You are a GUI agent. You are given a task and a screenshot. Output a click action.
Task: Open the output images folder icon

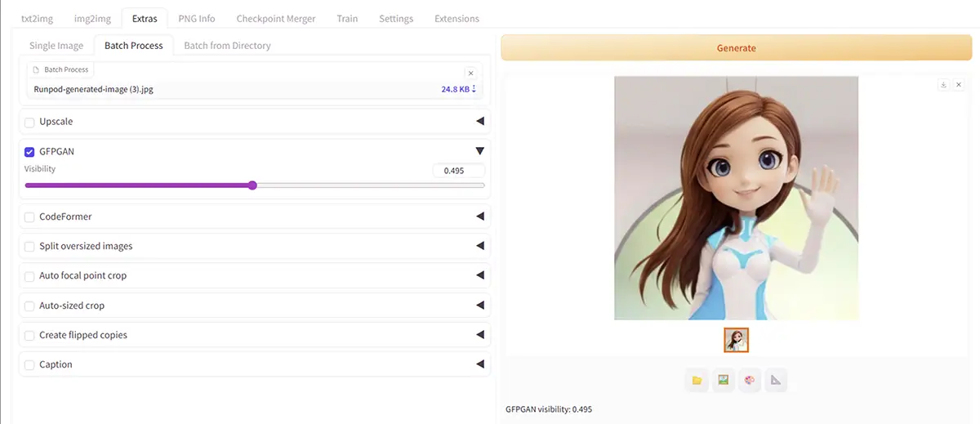coord(697,380)
